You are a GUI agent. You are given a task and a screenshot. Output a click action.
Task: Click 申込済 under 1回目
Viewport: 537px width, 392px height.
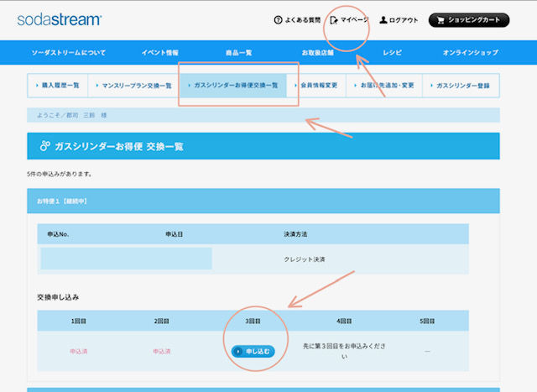pos(79,351)
